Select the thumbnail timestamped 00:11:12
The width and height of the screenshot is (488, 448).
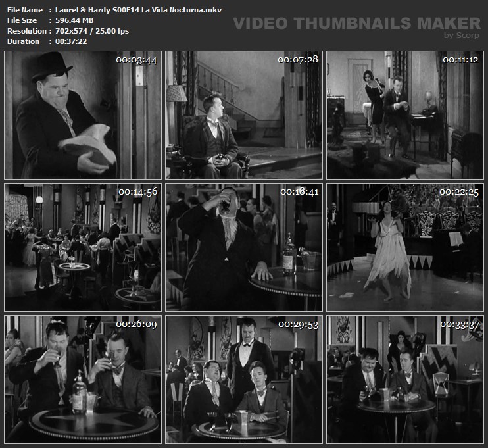405,115
